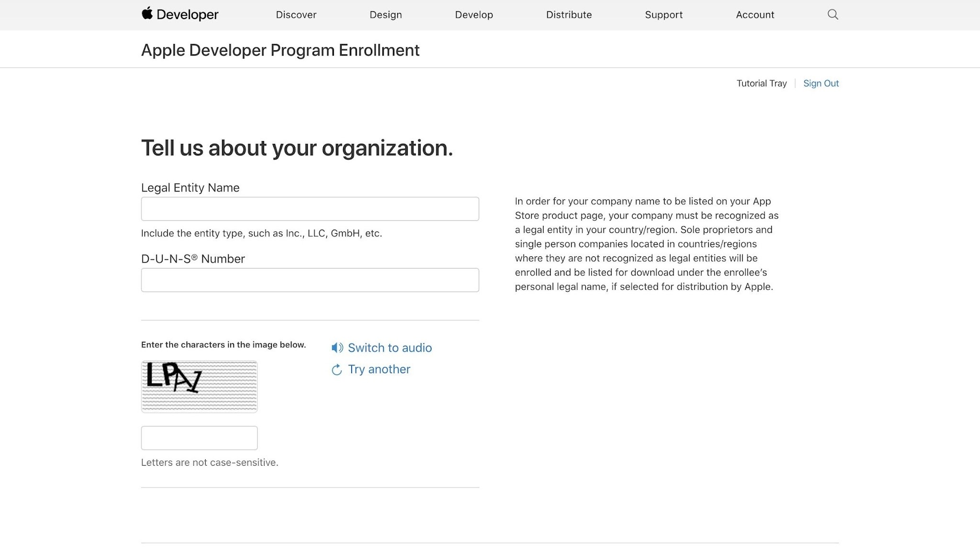980x548 pixels.
Task: Open the search magnifier icon
Action: click(x=833, y=14)
